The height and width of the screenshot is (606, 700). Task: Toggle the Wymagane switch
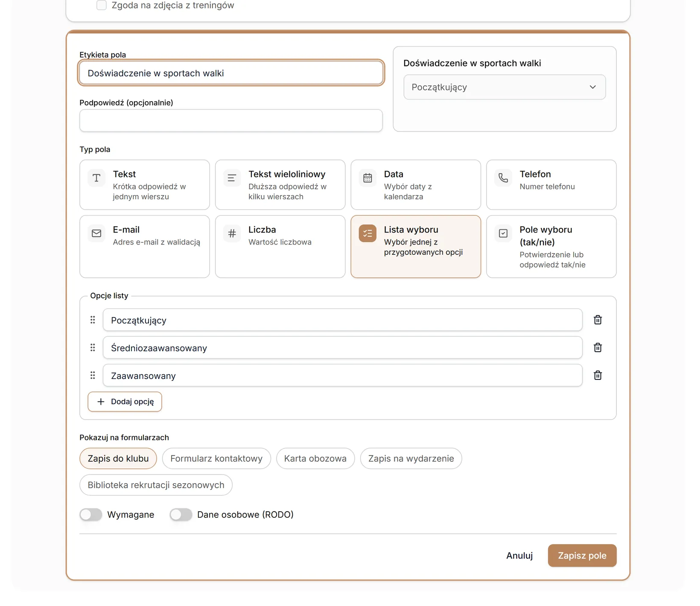click(91, 515)
